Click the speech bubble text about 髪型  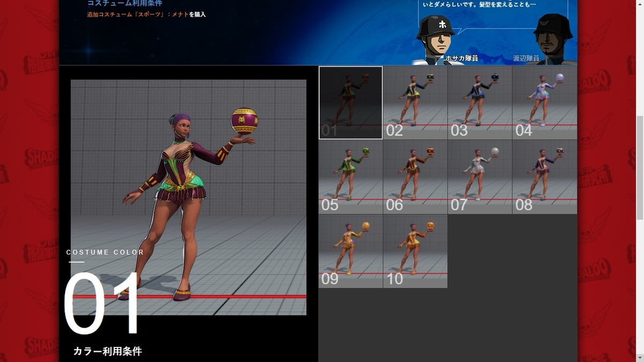point(479,4)
